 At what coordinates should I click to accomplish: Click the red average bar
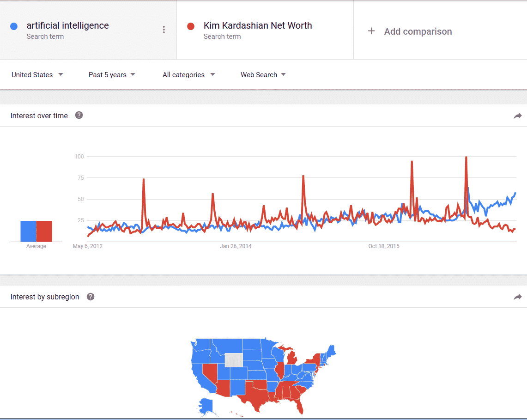(x=44, y=231)
